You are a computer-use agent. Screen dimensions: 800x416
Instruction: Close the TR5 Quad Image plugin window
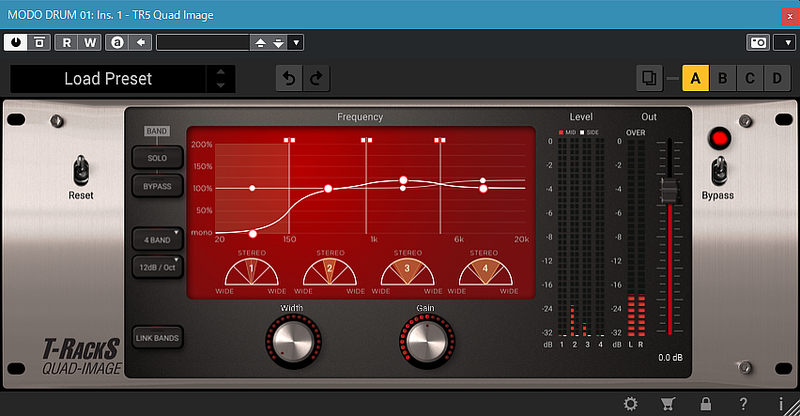[790, 16]
